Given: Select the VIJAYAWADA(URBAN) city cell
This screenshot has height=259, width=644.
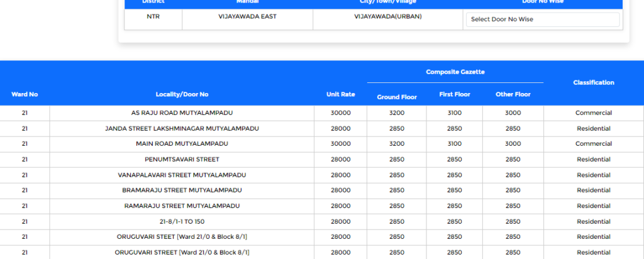Looking at the screenshot, I should coord(388,16).
